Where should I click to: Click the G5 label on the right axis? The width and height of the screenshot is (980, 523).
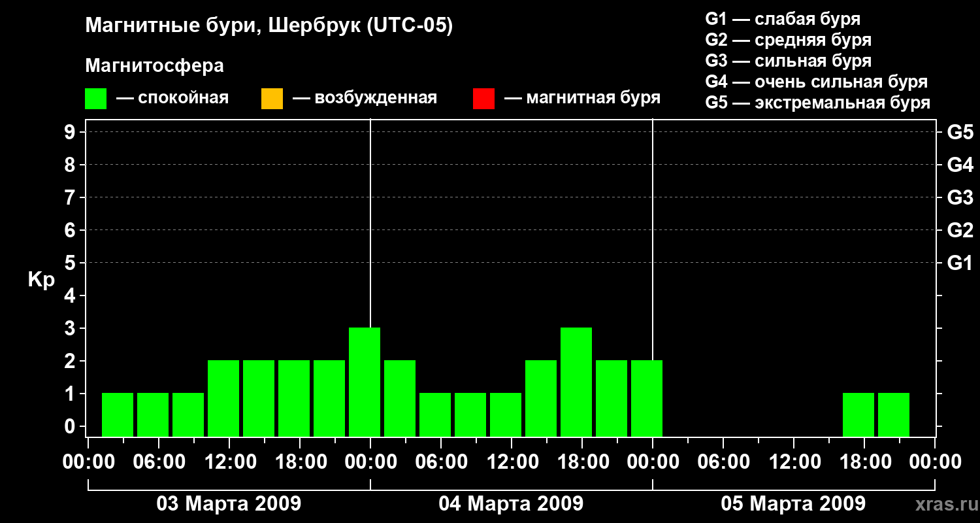coord(960,132)
